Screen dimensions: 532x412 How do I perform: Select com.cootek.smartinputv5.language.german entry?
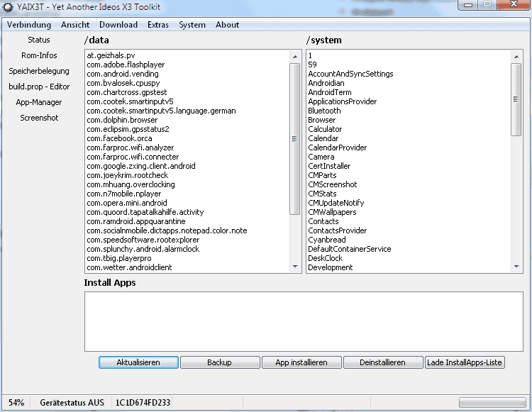(x=161, y=111)
